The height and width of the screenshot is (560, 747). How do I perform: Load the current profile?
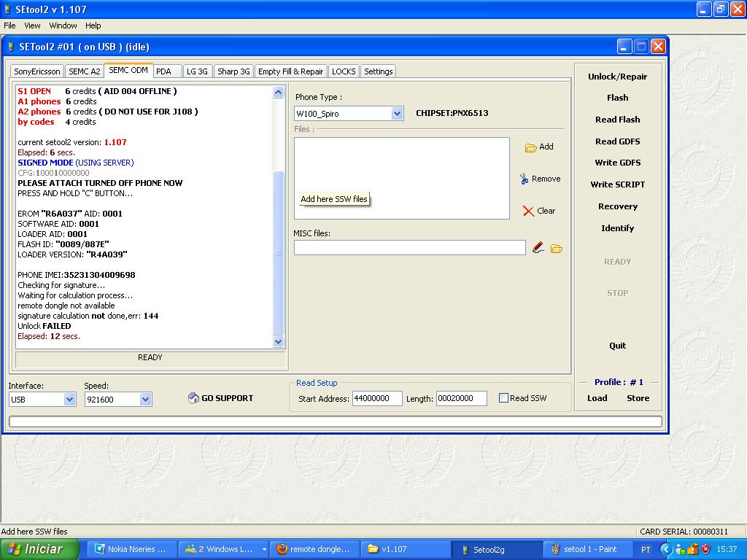point(597,398)
